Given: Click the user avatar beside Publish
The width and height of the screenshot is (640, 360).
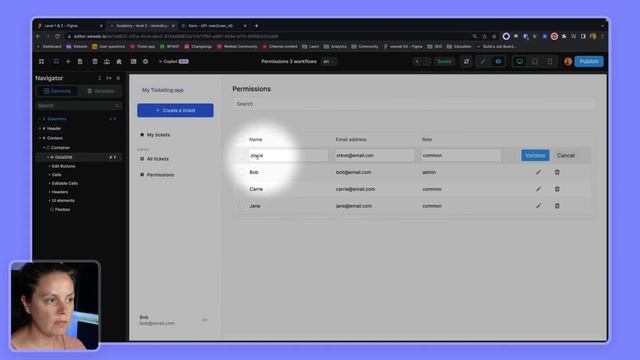Looking at the screenshot, I should [x=568, y=62].
